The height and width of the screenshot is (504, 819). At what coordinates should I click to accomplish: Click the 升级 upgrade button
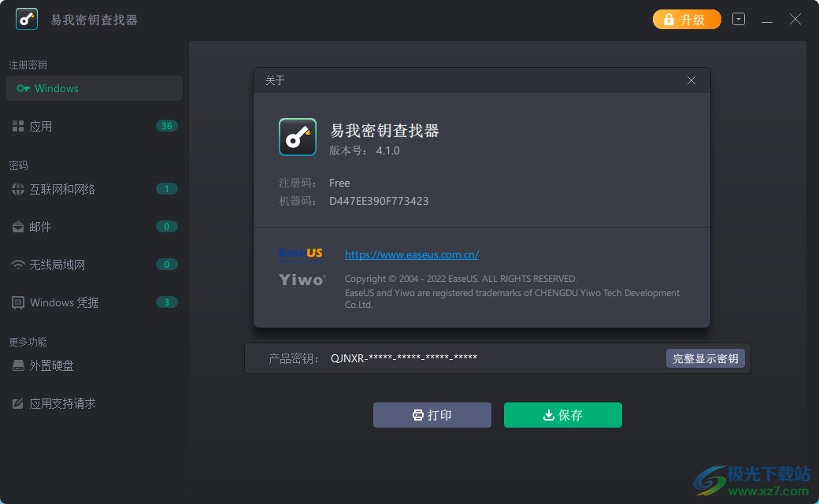click(x=686, y=18)
